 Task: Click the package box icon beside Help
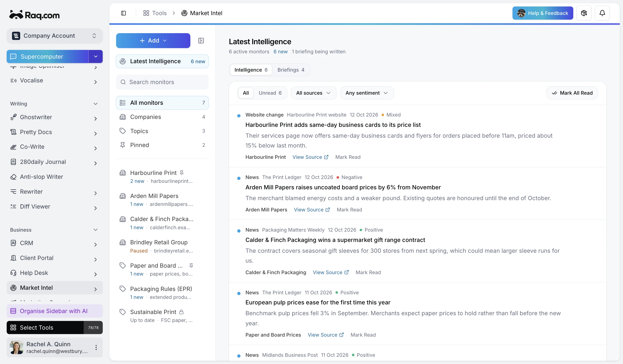(x=584, y=13)
